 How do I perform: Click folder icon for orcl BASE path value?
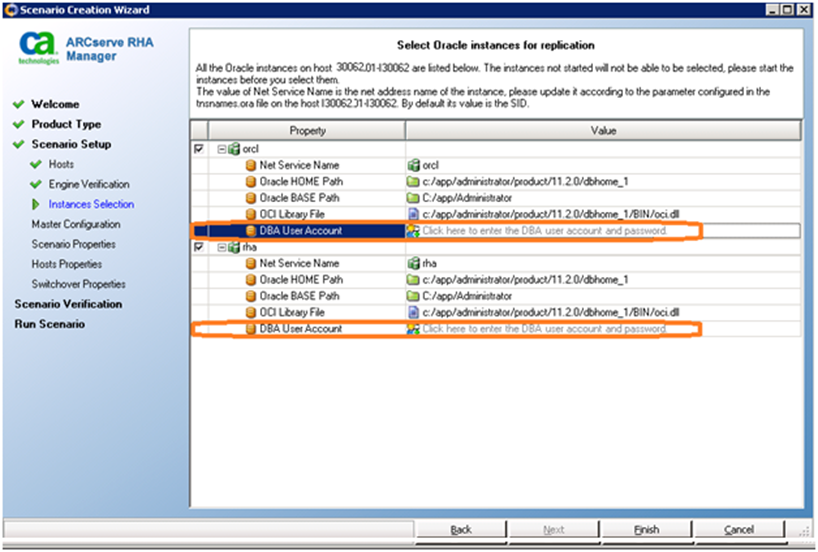[413, 198]
